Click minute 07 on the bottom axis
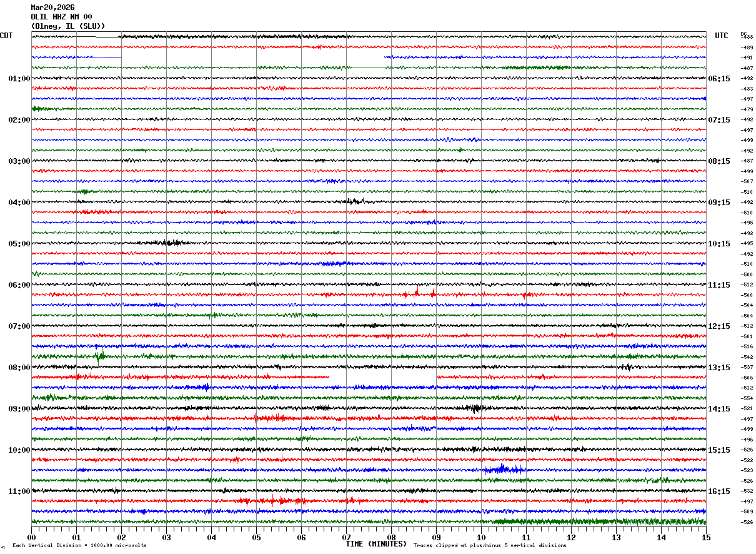756x554 pixels. (346, 537)
